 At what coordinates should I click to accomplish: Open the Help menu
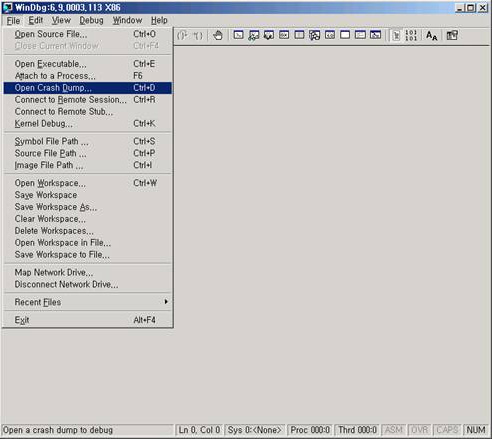[x=159, y=21]
